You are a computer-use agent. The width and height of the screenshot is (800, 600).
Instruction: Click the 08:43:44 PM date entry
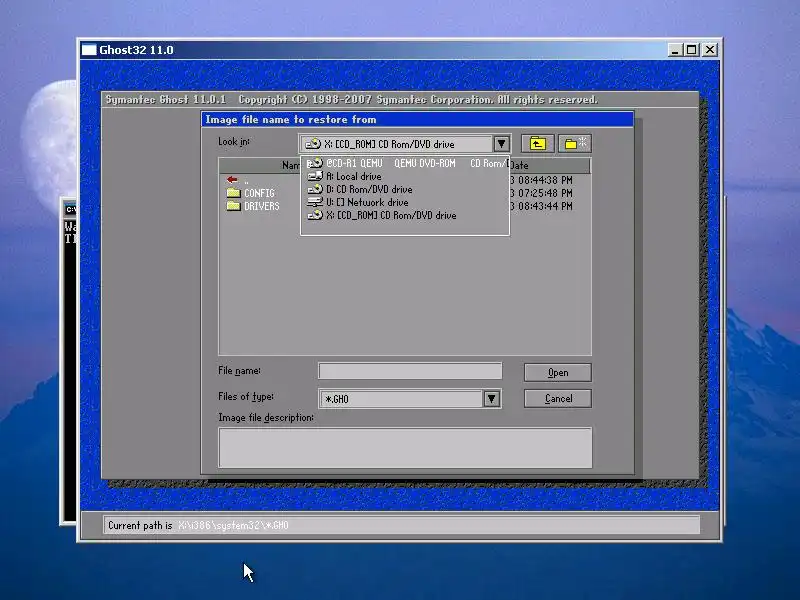(x=541, y=206)
